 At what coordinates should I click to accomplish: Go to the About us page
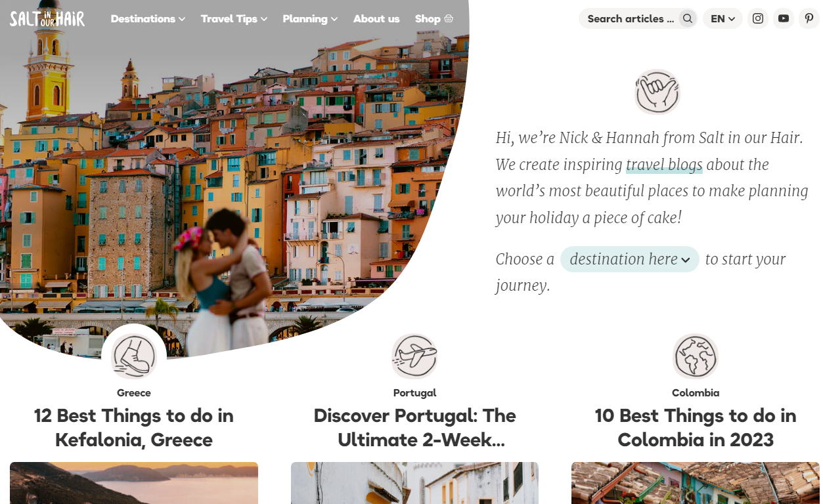point(376,19)
